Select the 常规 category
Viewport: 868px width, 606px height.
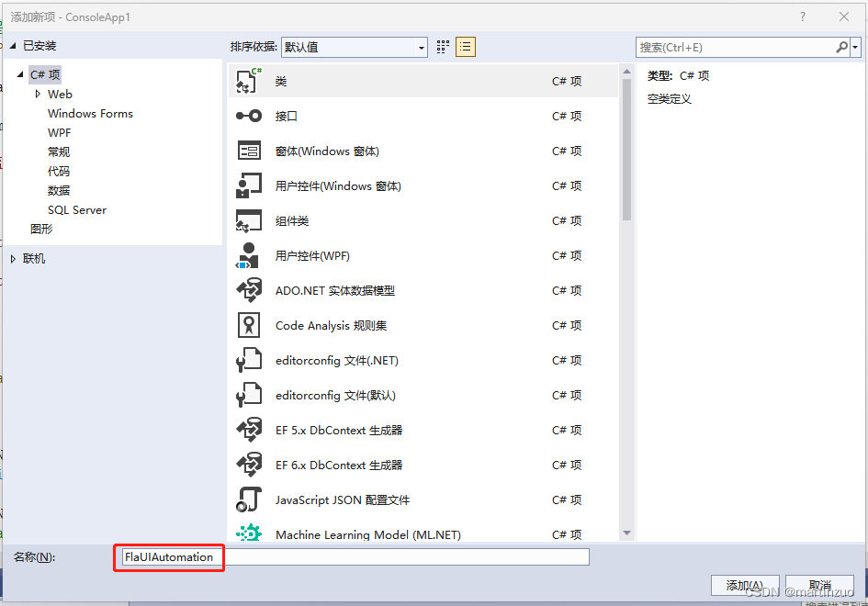click(x=59, y=151)
